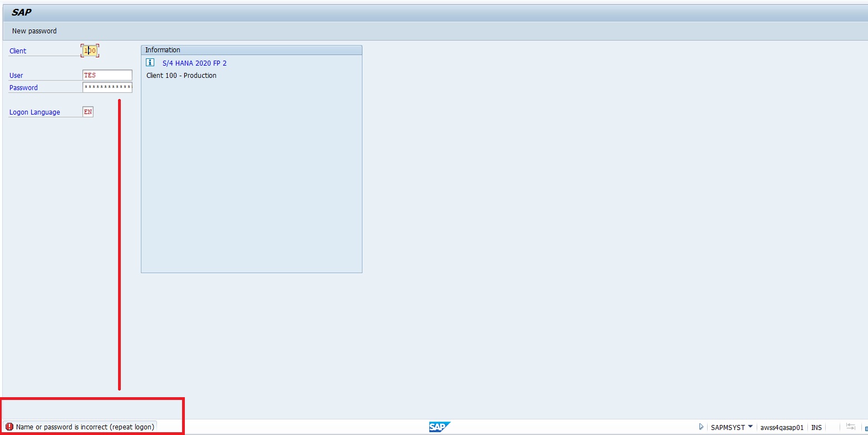Viewport: 868px width, 435px height.
Task: Click the blue information icon
Action: click(150, 62)
